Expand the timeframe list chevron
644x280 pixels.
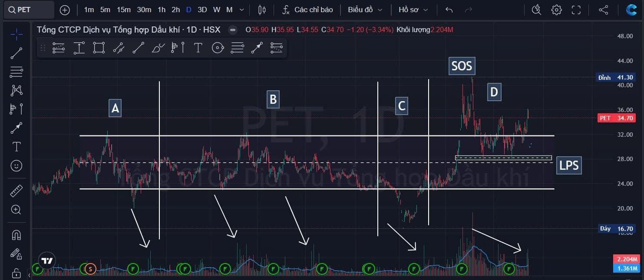point(242,10)
